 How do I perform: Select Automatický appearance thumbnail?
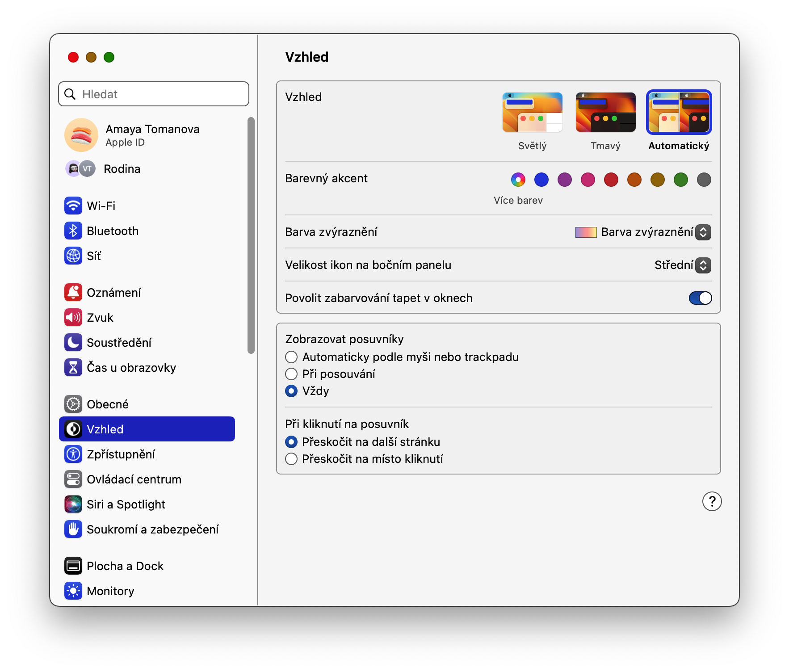[679, 112]
